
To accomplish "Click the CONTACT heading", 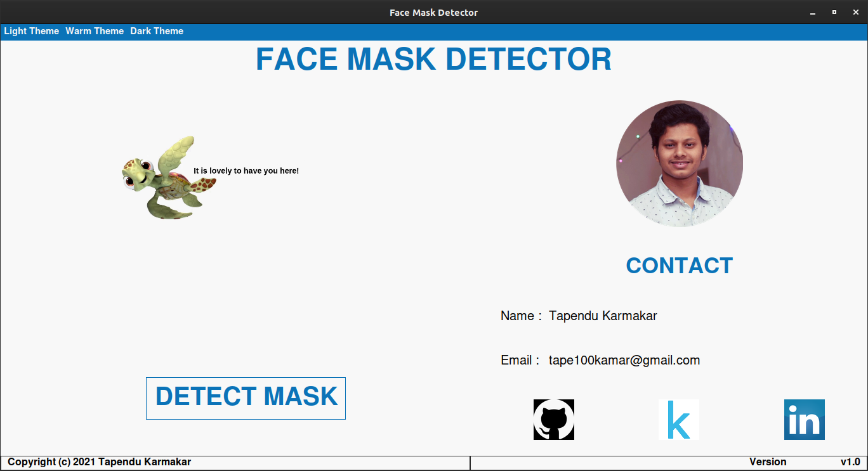I will pos(679,266).
